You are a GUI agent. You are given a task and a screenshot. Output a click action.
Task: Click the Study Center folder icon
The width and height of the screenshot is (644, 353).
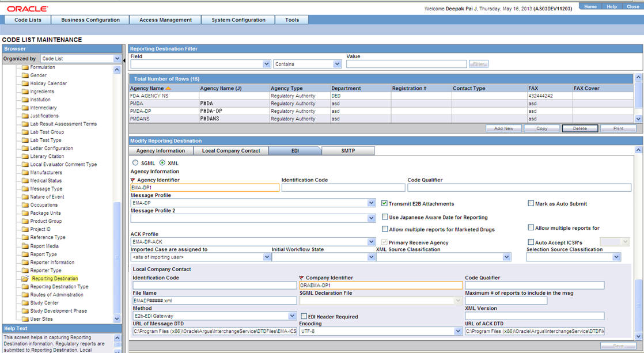[x=26, y=302]
